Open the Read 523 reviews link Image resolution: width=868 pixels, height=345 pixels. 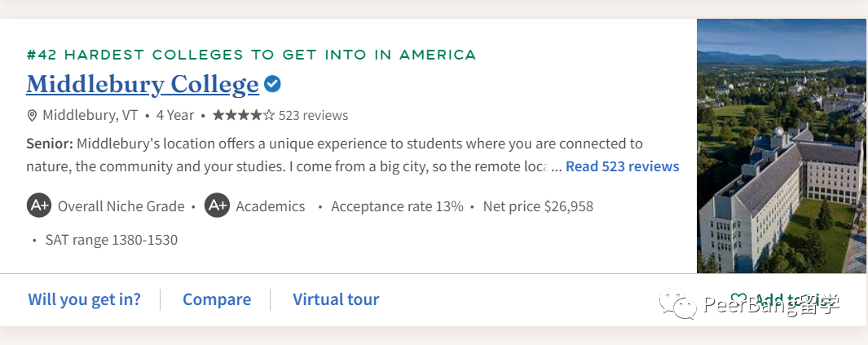[x=622, y=166]
